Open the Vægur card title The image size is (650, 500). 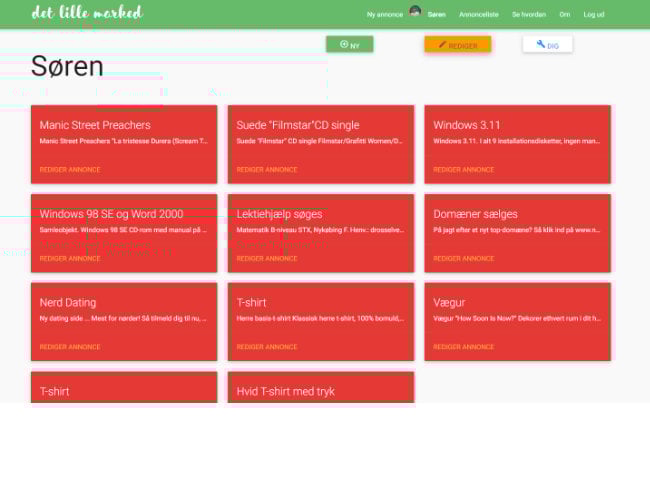[449, 302]
